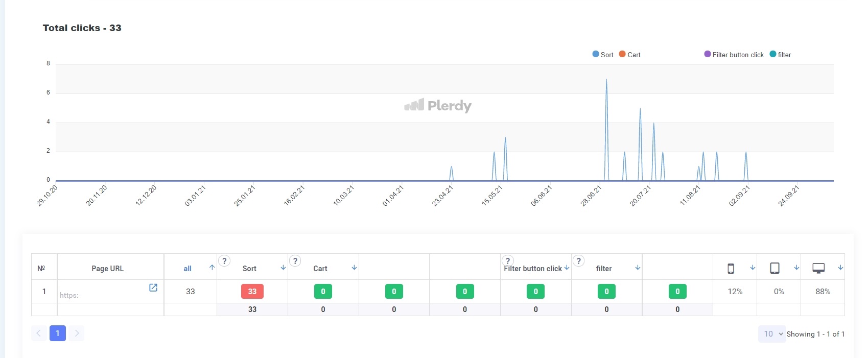Image resolution: width=868 pixels, height=358 pixels.
Task: Open the rows-per-page dropdown showing 10
Action: pyautogui.click(x=772, y=334)
